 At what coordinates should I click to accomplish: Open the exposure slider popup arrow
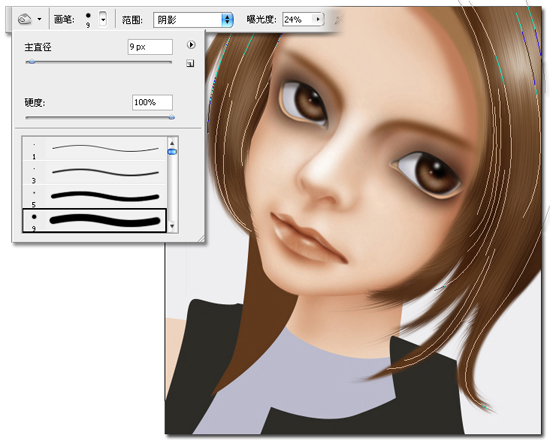pos(318,19)
